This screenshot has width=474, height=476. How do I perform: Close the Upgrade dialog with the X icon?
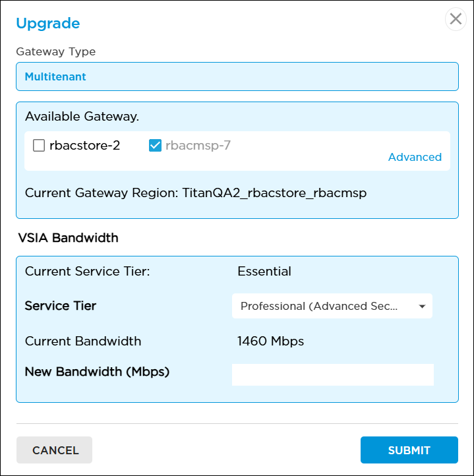456,19
